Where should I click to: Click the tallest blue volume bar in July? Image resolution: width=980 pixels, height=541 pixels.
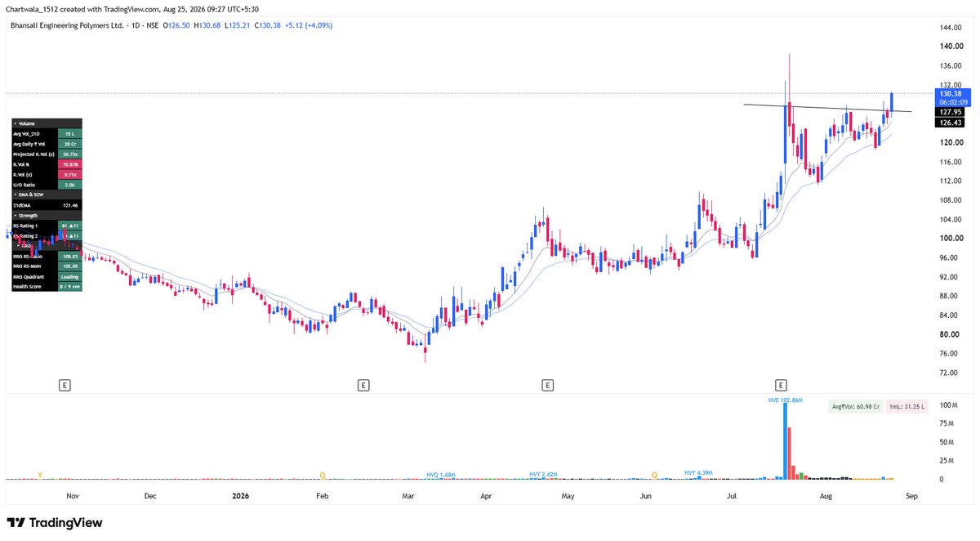click(x=786, y=441)
